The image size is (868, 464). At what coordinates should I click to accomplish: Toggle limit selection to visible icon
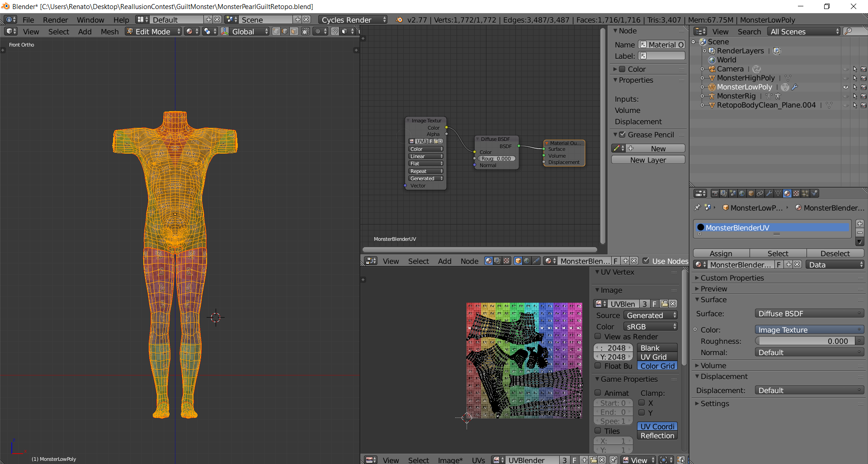(306, 31)
